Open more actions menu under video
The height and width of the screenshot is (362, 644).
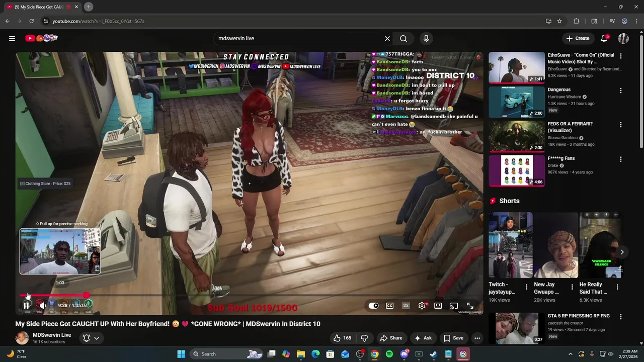pyautogui.click(x=477, y=338)
